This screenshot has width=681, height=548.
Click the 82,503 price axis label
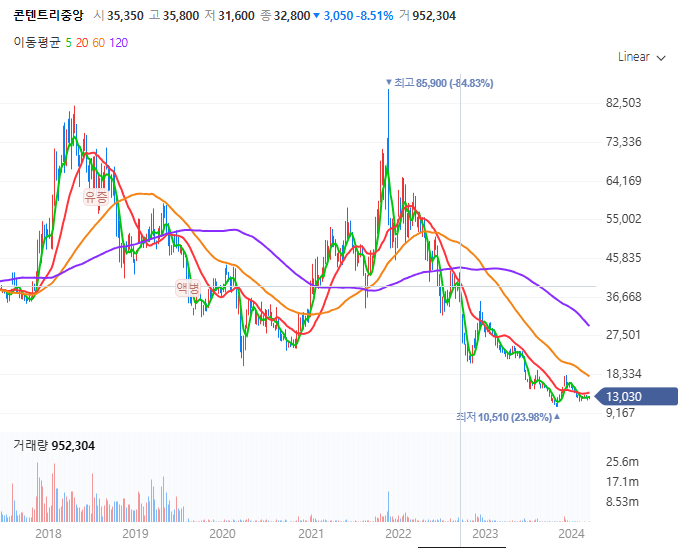click(x=623, y=103)
